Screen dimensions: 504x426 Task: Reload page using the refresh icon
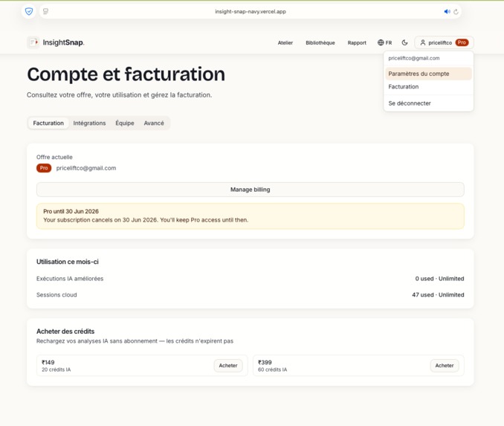pos(456,12)
